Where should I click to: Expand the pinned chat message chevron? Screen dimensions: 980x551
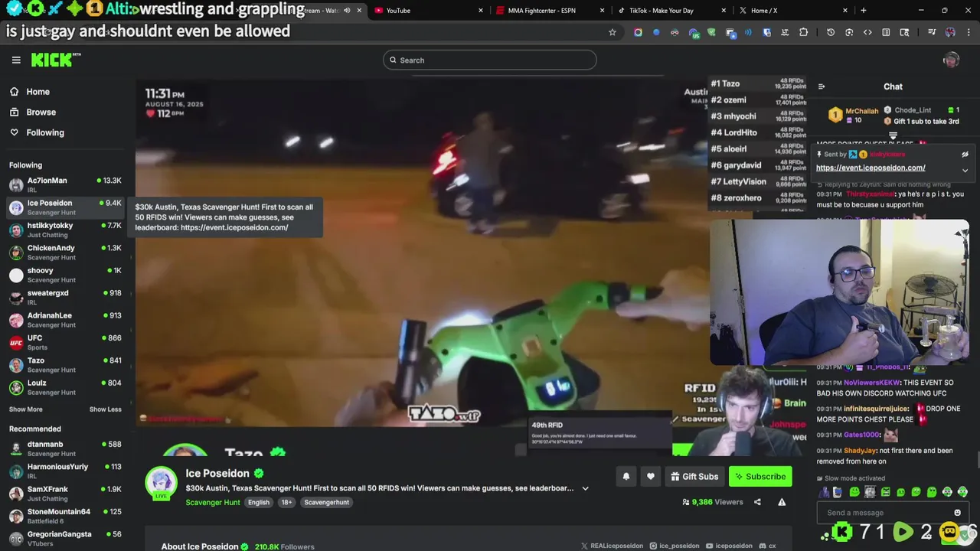(x=965, y=170)
